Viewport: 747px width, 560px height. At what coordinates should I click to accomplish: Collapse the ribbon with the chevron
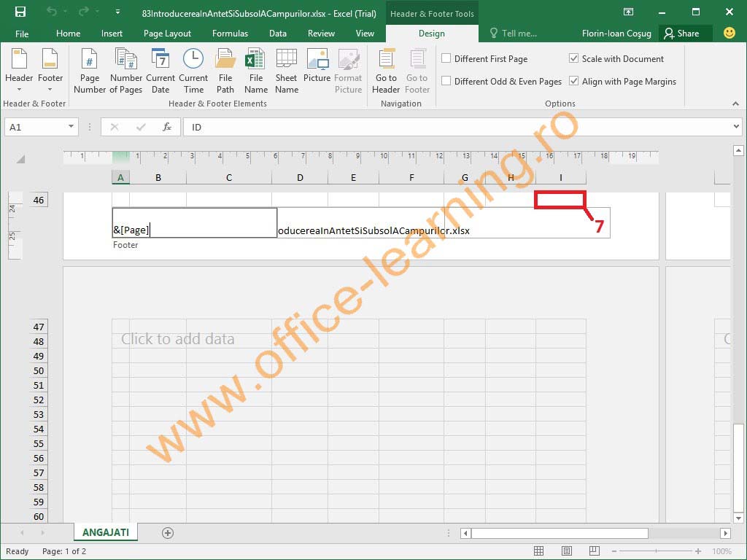[x=735, y=104]
